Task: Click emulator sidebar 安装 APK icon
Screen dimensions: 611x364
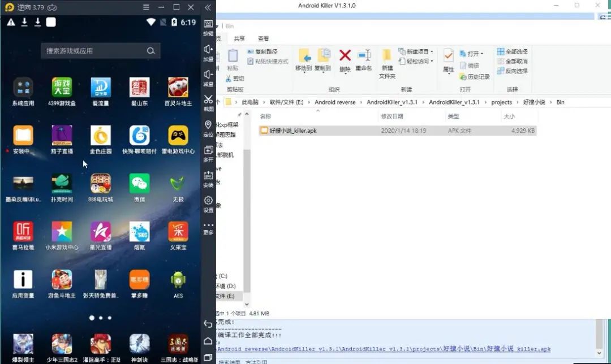Action: (x=208, y=175)
